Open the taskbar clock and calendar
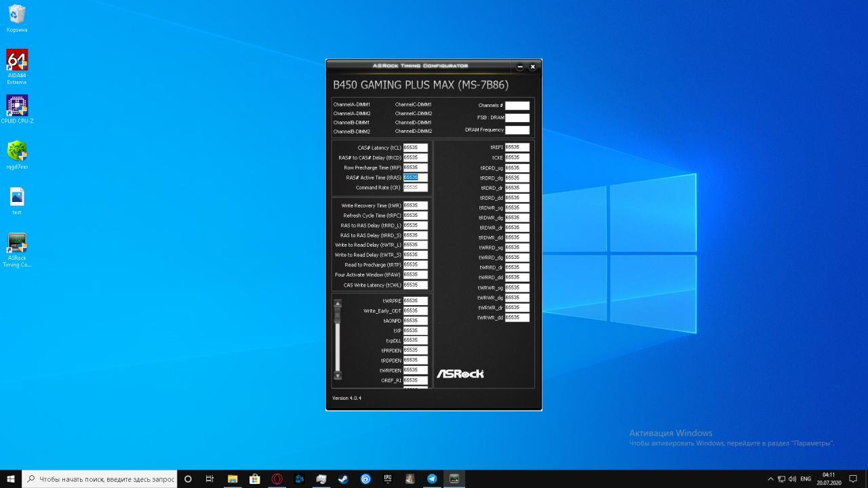This screenshot has height=488, width=868. 829,479
